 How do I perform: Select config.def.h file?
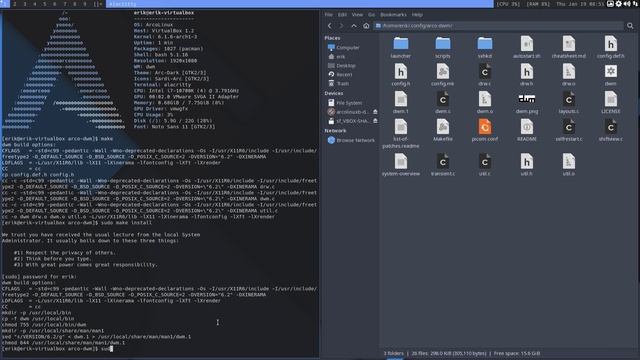[x=611, y=47]
